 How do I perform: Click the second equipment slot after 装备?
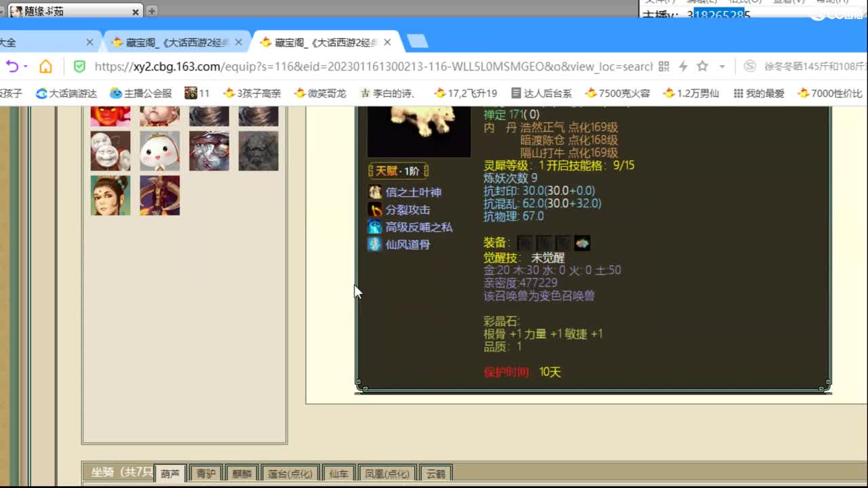point(544,243)
